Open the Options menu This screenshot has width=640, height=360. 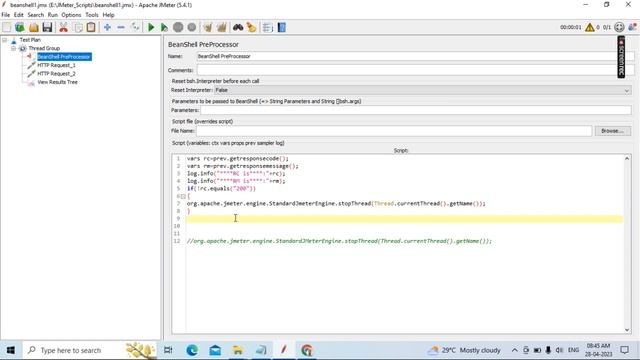click(x=71, y=15)
